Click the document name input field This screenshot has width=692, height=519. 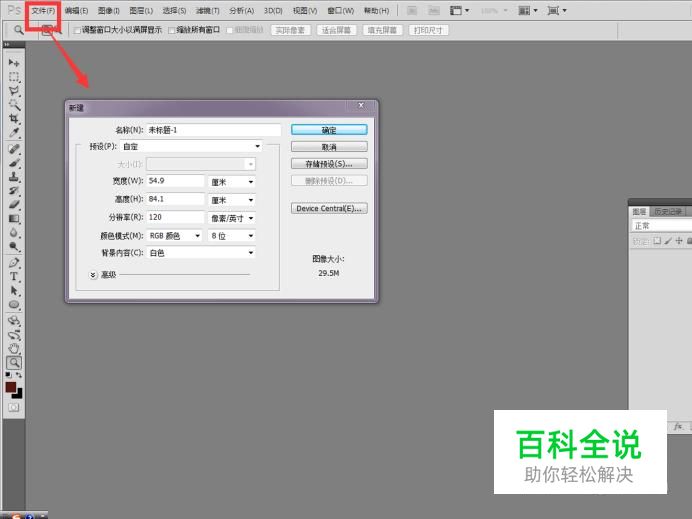pyautogui.click(x=214, y=130)
